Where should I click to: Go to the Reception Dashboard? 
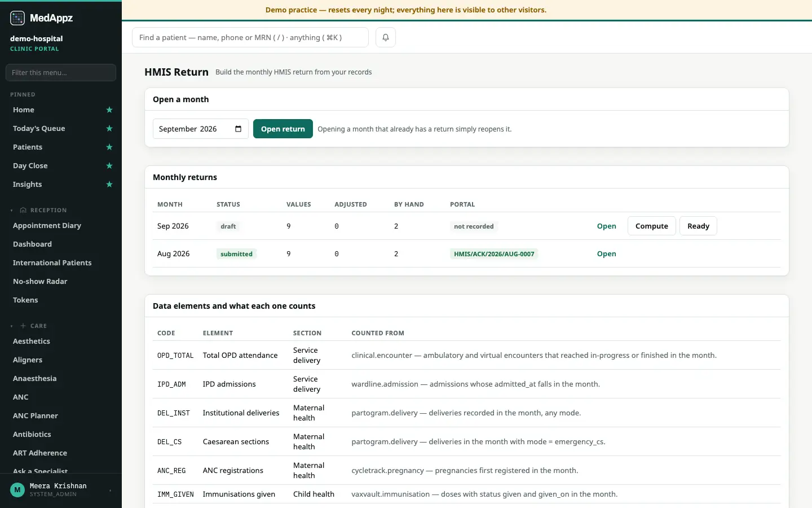coord(32,244)
